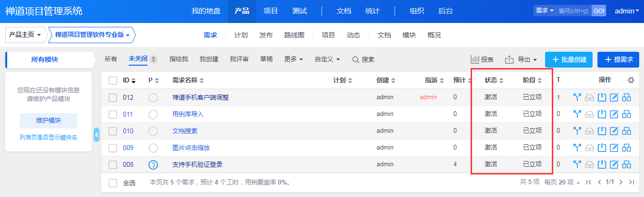
Task: Click the change (branch) icon for story 012
Action: pos(577,97)
